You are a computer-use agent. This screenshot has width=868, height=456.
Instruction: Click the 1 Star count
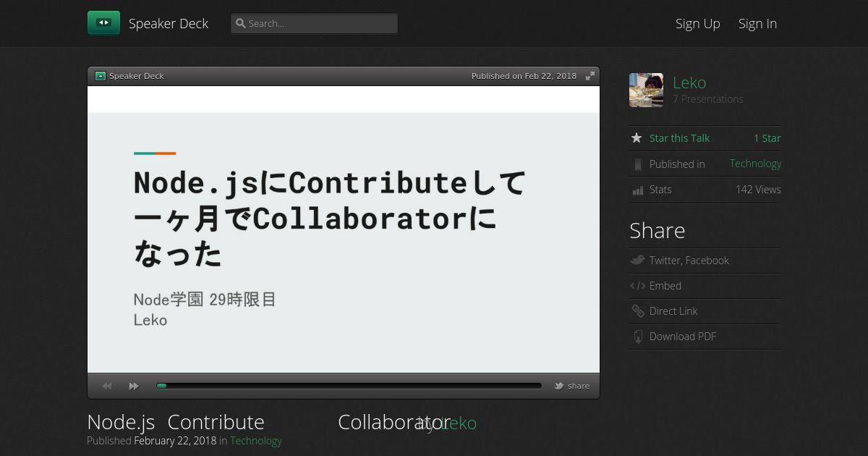tap(767, 138)
